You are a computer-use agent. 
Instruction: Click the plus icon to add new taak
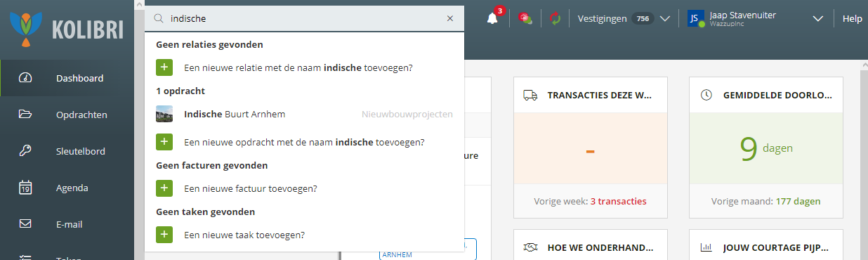(x=164, y=235)
